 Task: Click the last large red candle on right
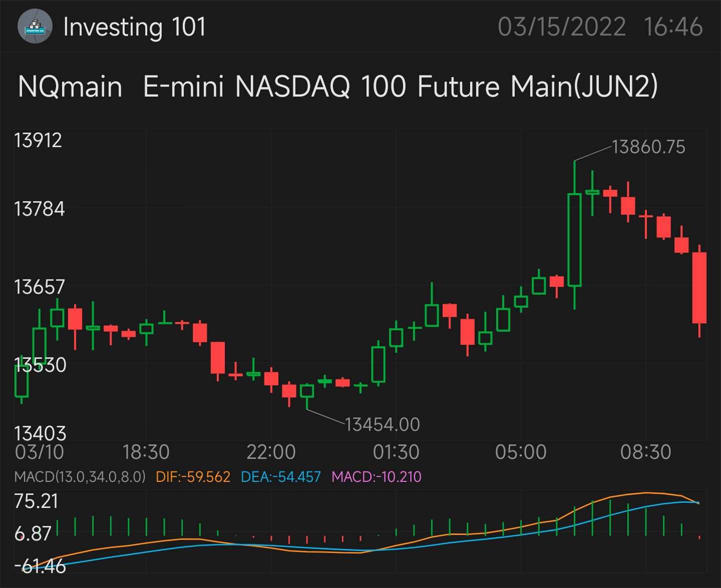point(699,288)
